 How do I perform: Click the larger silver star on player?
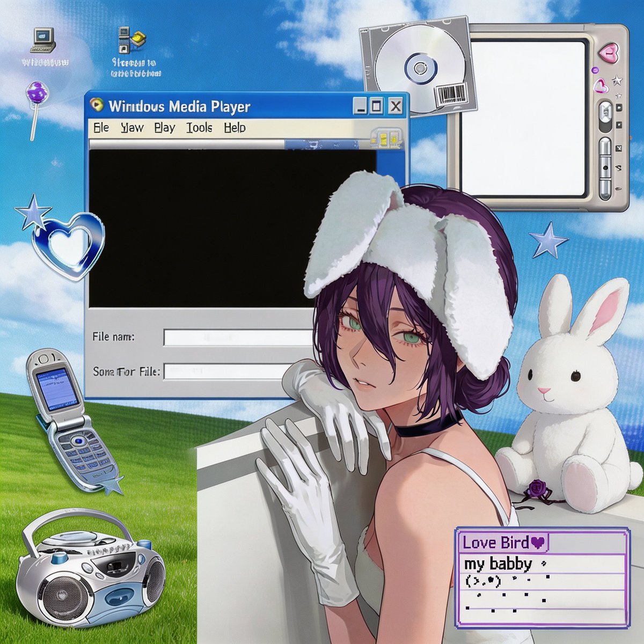pos(617,80)
